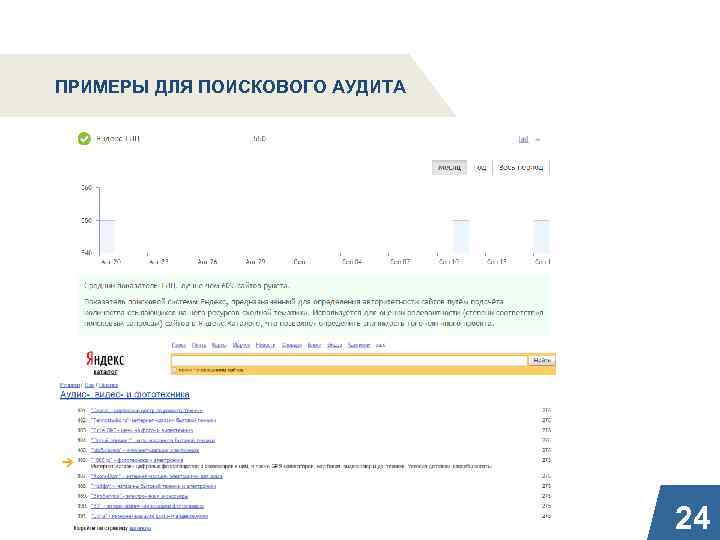Open the Новости link in Yandex header
Image resolution: width=720 pixels, height=540 pixels.
265,345
